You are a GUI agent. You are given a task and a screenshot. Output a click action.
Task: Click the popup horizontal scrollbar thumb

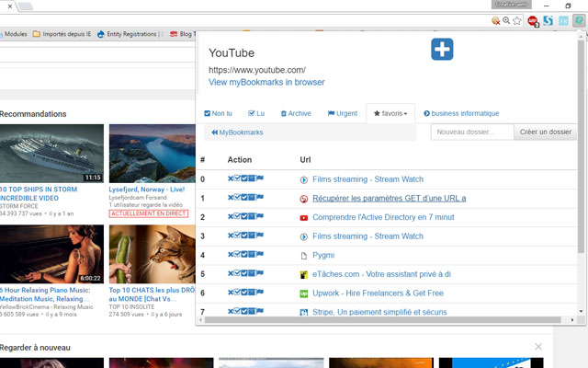coord(382,320)
